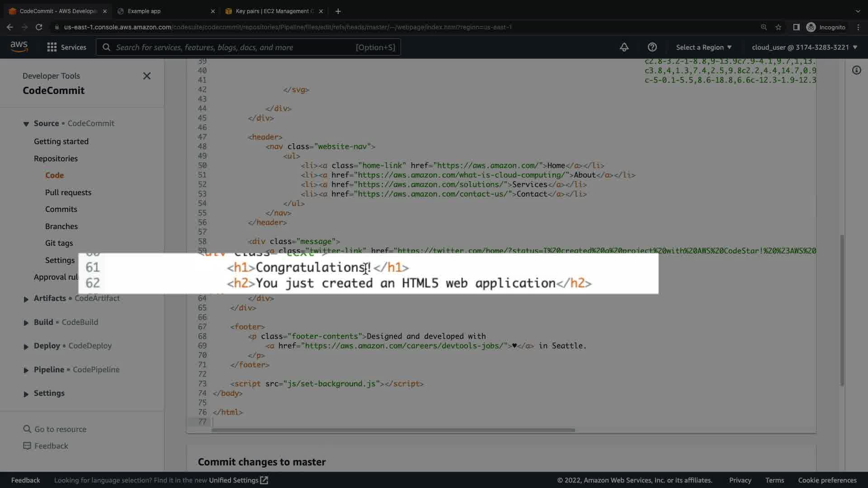
Task: Click the AWS logo home icon
Action: tap(19, 47)
